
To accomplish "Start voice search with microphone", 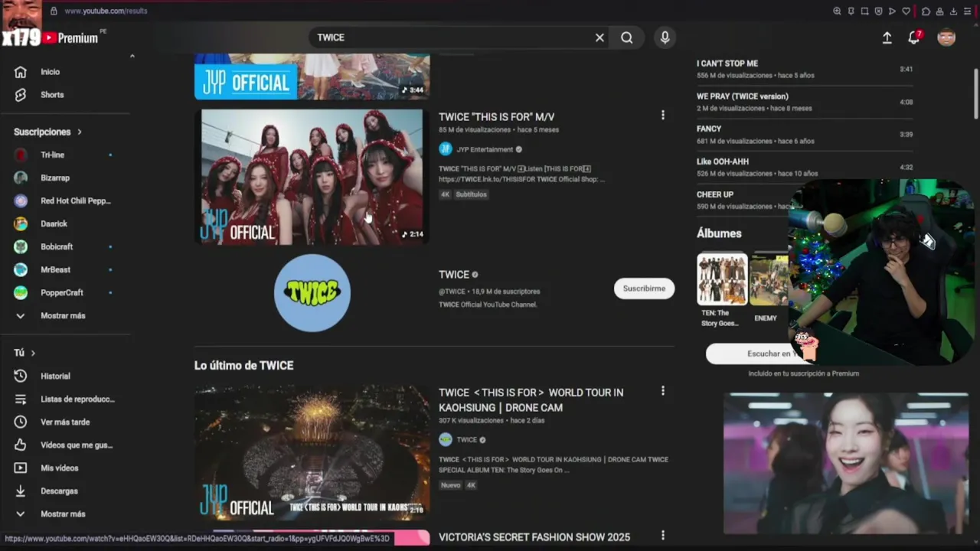I will pos(665,37).
